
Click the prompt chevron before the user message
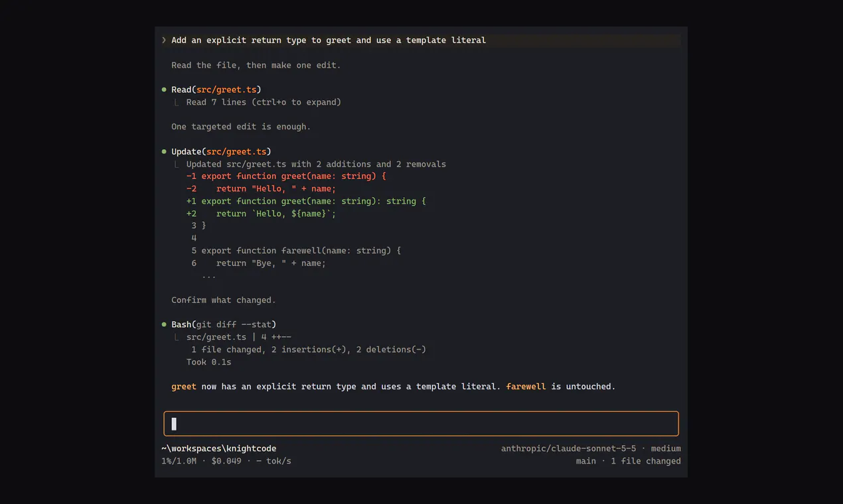tap(164, 40)
